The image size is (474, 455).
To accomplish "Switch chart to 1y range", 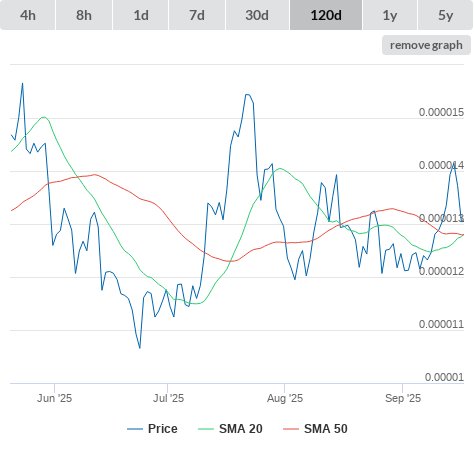I will (x=390, y=15).
